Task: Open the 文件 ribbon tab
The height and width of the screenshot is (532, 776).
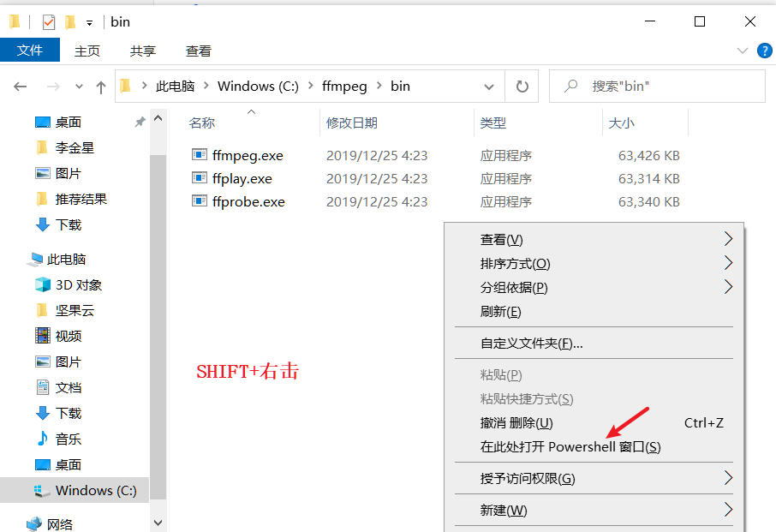Action: (x=30, y=51)
